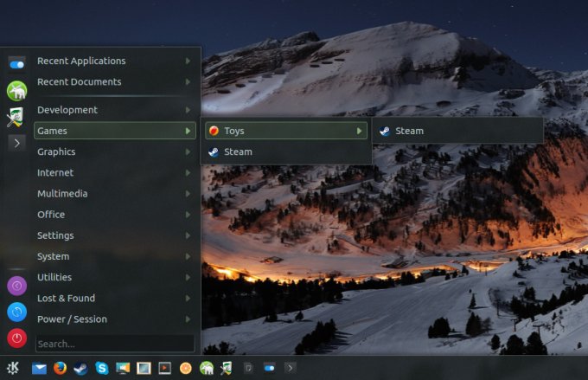Click the Steam icon in the taskbar
588x380 pixels.
click(x=80, y=368)
